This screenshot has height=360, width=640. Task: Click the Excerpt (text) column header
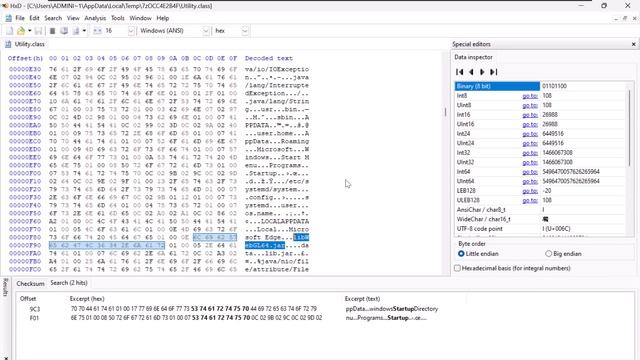click(362, 299)
